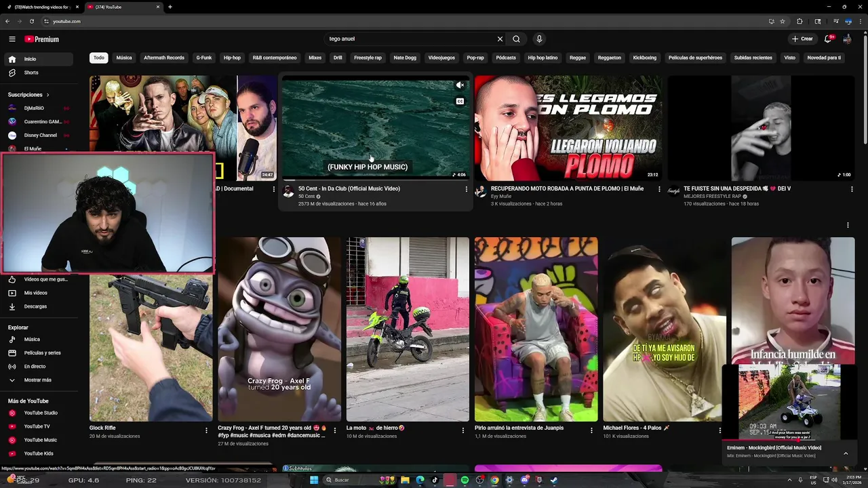This screenshot has height=488, width=868.
Task: Expand the Eminem Mockingbird miniplayer queue
Action: tap(846, 453)
